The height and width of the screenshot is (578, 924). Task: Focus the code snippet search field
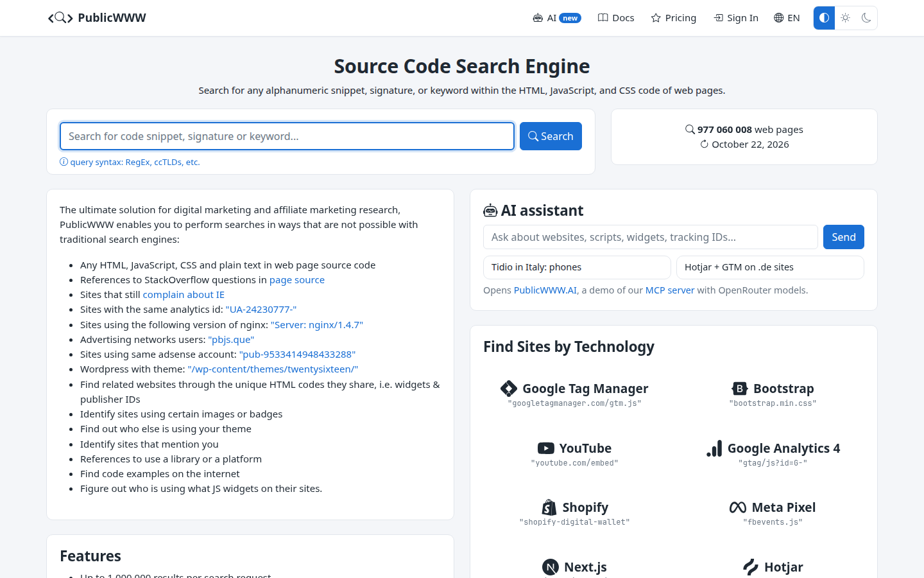(287, 136)
